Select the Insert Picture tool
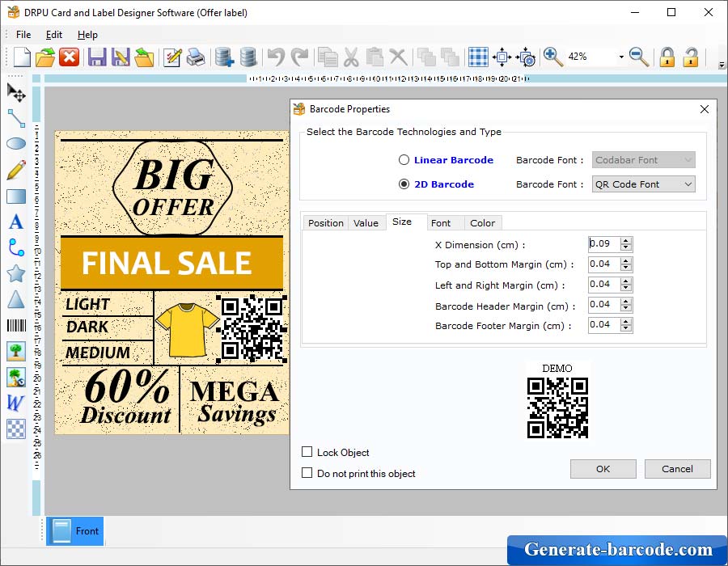 click(x=16, y=351)
